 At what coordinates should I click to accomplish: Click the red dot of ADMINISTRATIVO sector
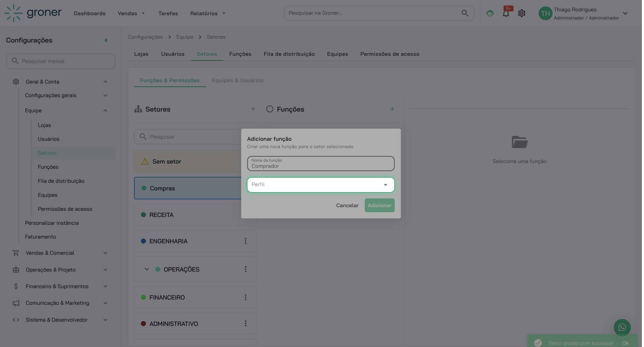pyautogui.click(x=144, y=324)
